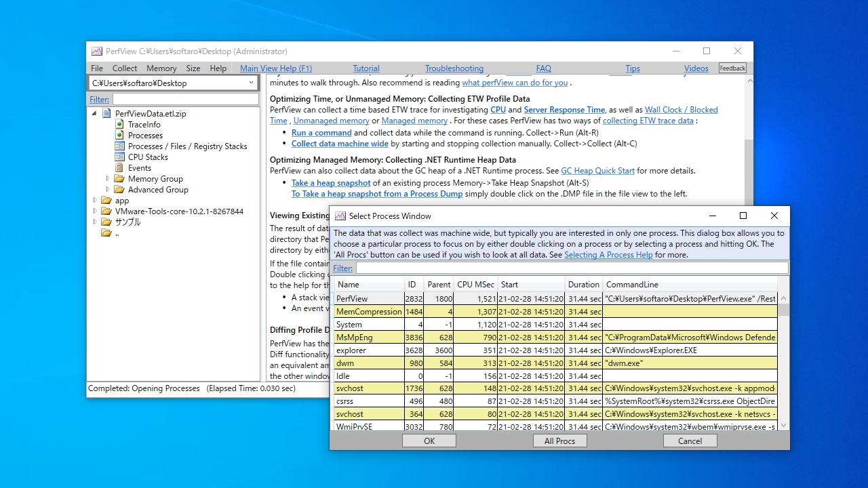Click the process dialog Filter text field
This screenshot has width=868, height=488.
572,268
